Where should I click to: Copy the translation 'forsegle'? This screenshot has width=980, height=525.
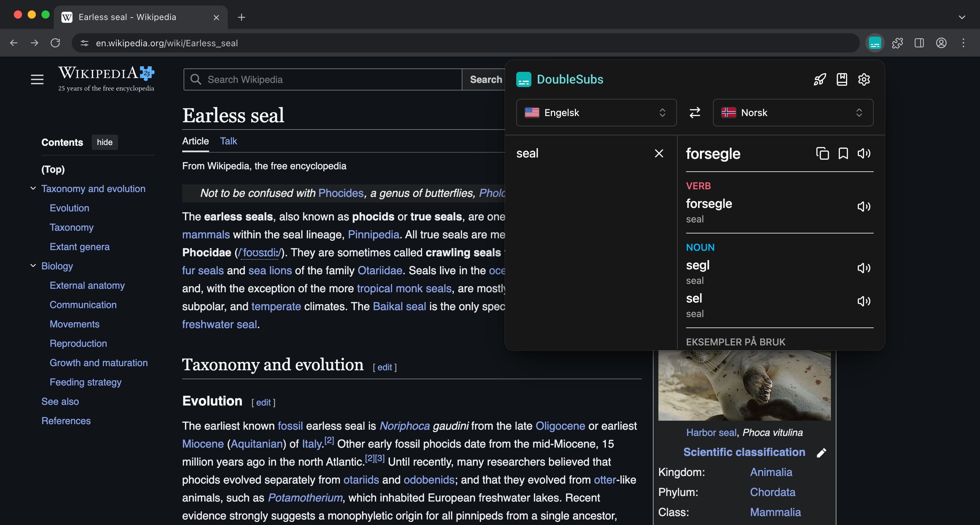[822, 153]
